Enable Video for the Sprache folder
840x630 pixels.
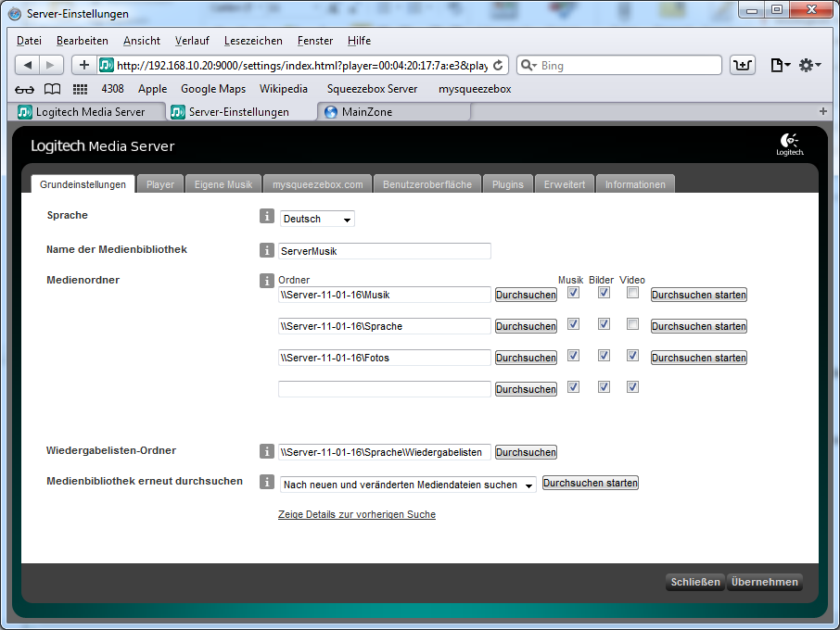[632, 324]
